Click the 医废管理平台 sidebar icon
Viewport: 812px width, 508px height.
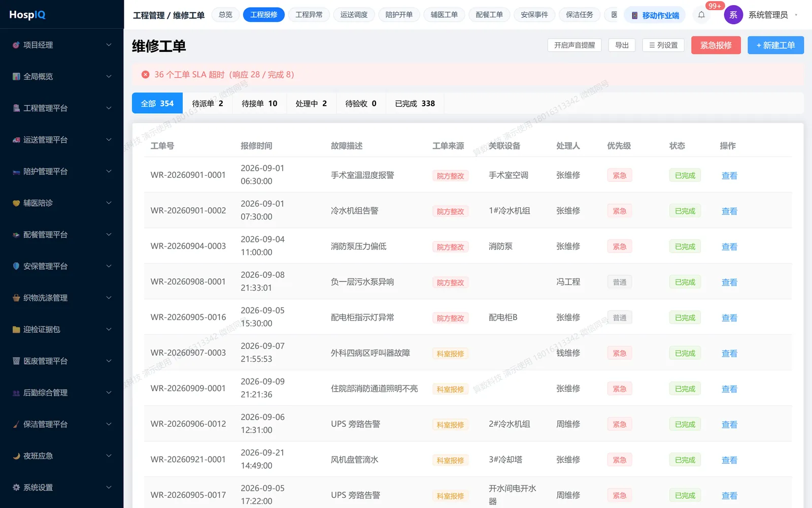(x=16, y=361)
